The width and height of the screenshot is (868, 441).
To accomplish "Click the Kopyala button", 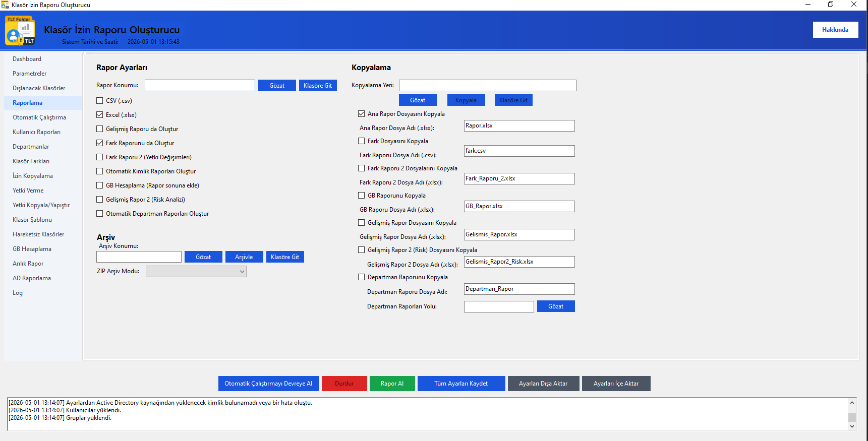I will tap(466, 100).
